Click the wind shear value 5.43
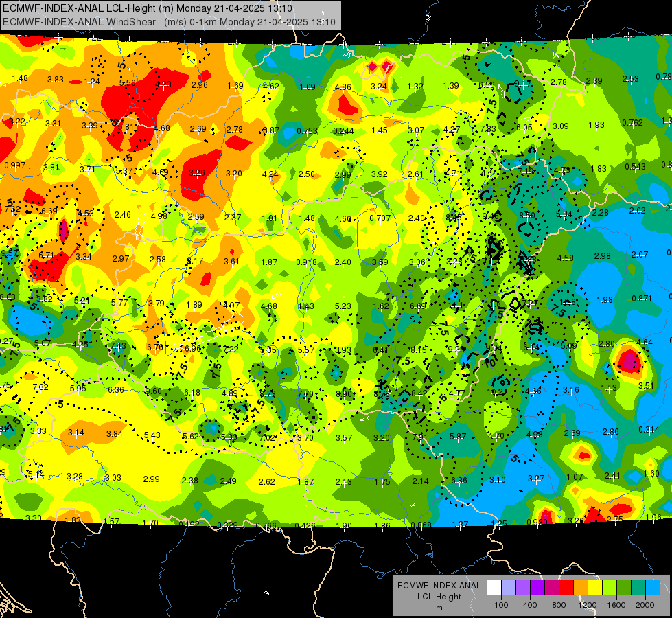The height and width of the screenshot is (618, 672). (152, 435)
